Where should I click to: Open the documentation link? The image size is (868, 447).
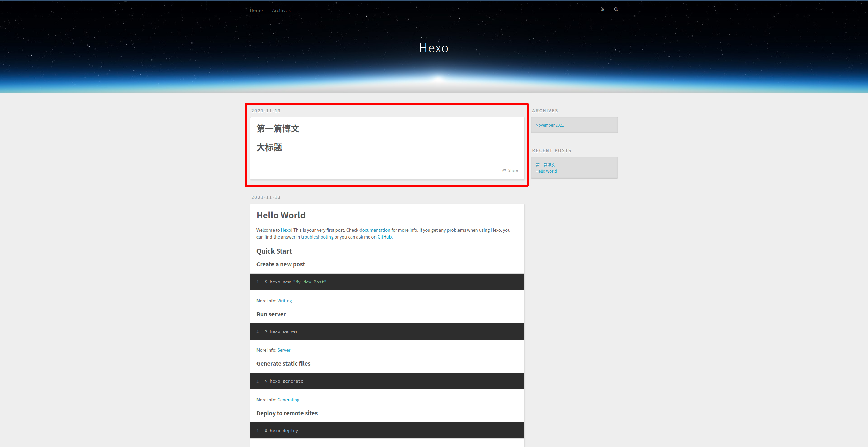click(374, 230)
